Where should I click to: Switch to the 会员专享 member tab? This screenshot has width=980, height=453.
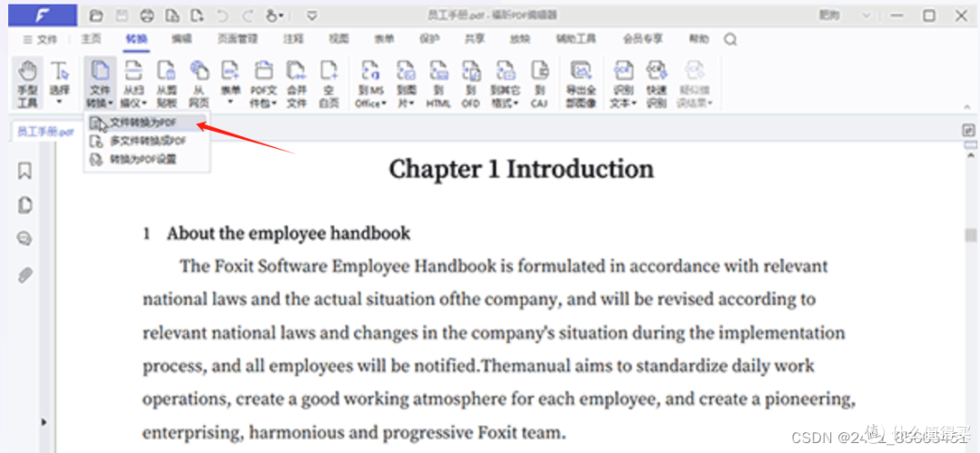(x=642, y=39)
